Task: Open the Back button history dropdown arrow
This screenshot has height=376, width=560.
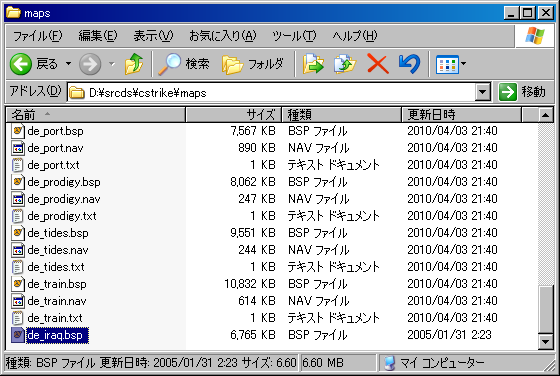Action: (68, 64)
